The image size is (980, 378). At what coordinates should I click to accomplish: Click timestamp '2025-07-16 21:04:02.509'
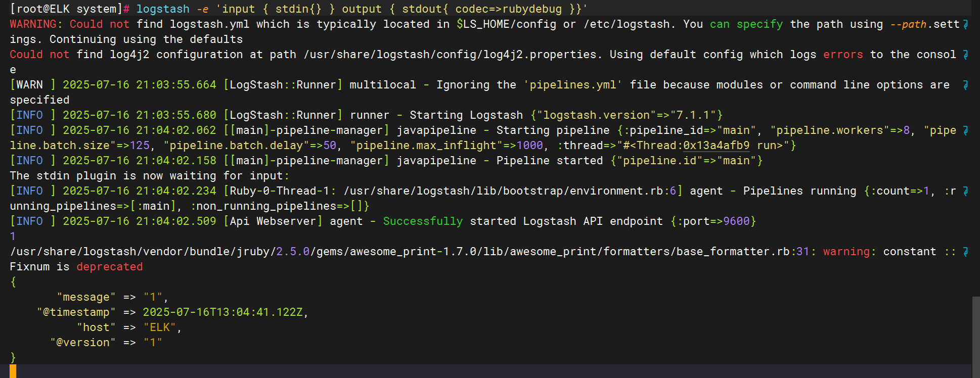[140, 221]
